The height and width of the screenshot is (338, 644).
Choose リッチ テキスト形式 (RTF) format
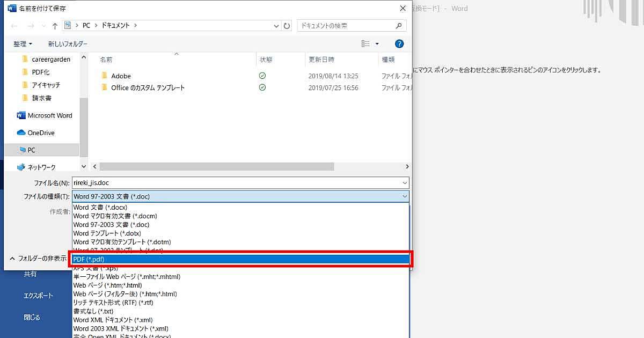(240, 303)
